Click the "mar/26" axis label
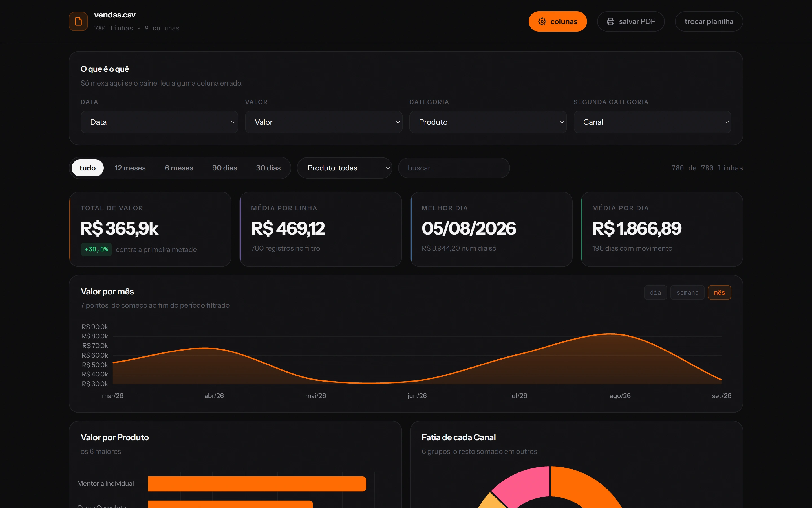 (113, 396)
